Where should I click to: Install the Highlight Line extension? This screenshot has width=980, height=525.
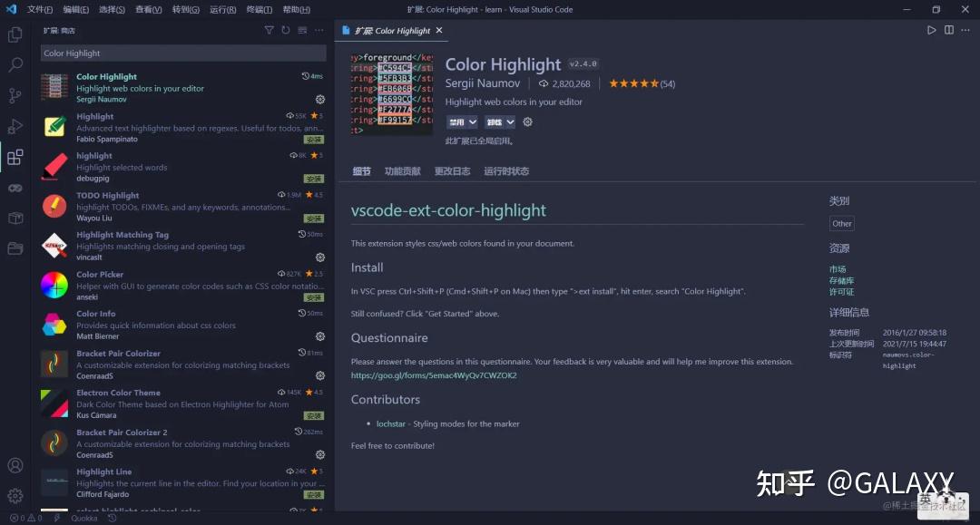click(314, 494)
